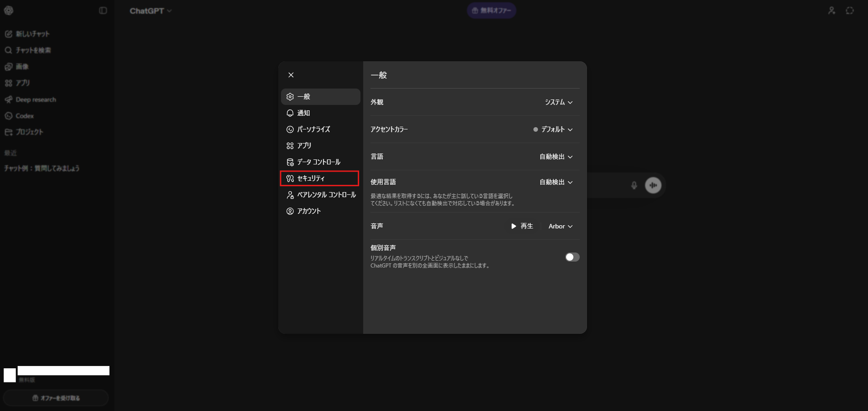Screen dimensions: 868x411
Task: Expand the 外観 システム dropdown
Action: pyautogui.click(x=558, y=102)
